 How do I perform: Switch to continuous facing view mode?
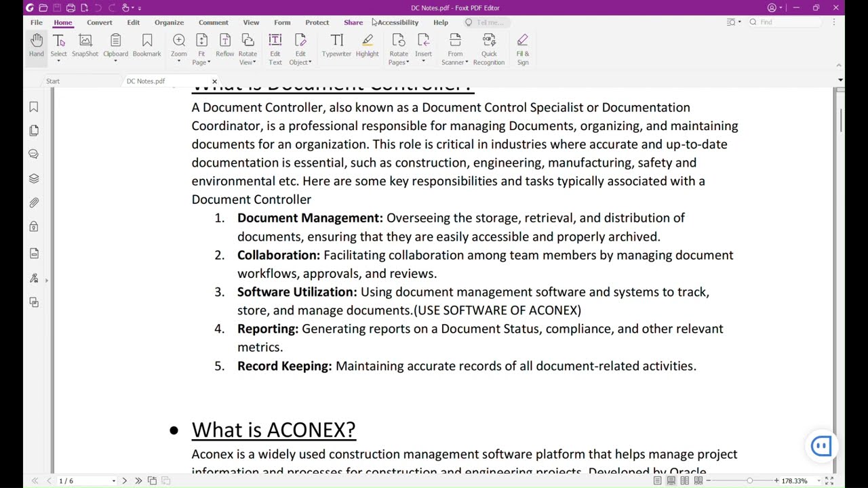click(698, 481)
